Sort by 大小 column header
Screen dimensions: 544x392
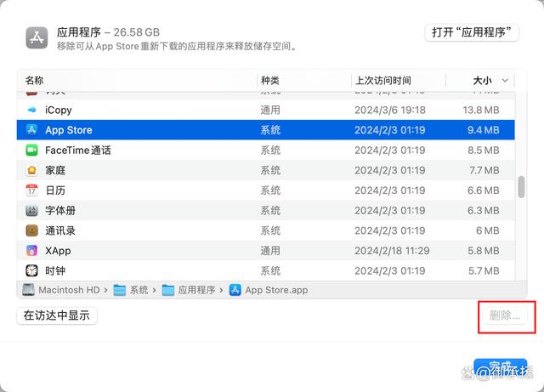(x=483, y=81)
